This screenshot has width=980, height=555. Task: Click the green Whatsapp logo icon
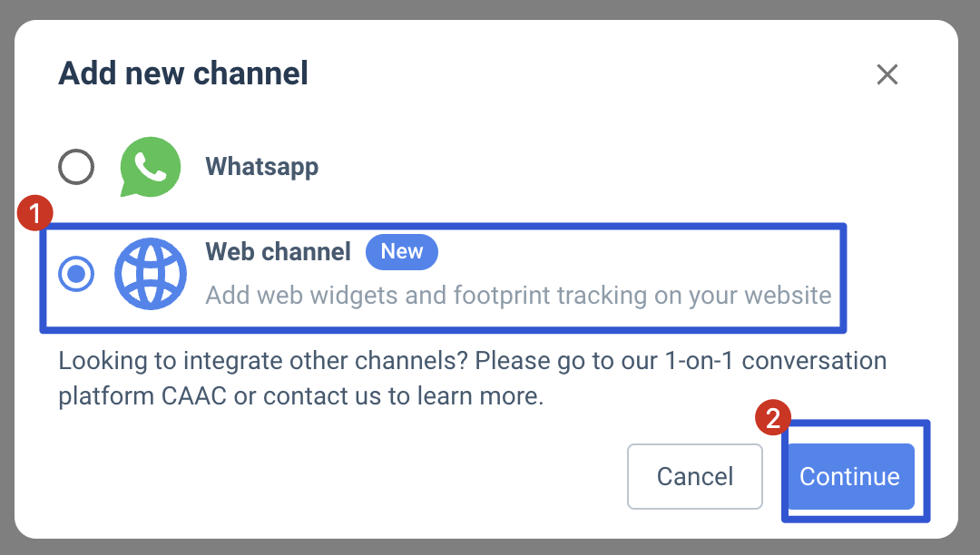tap(150, 167)
